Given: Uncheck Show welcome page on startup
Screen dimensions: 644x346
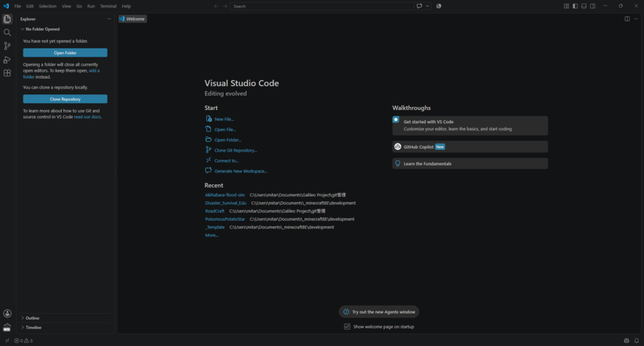Looking at the screenshot, I should [x=347, y=326].
